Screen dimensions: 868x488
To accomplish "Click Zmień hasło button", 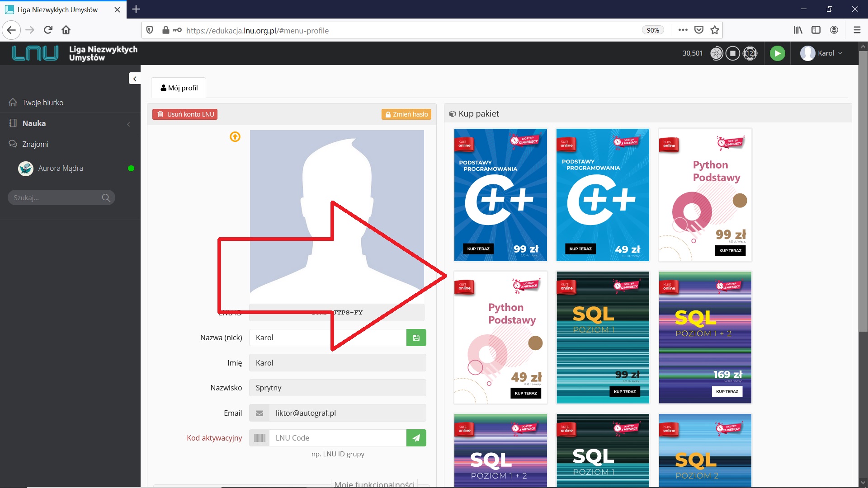I will tap(406, 114).
